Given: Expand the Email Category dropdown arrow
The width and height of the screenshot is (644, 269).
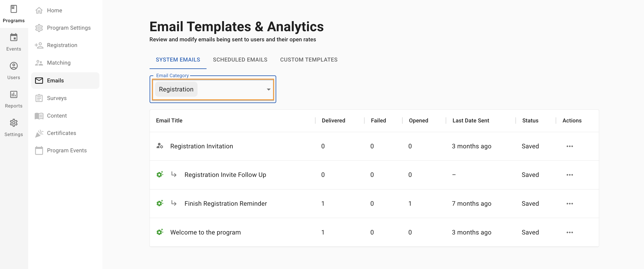Looking at the screenshot, I should click(x=268, y=89).
